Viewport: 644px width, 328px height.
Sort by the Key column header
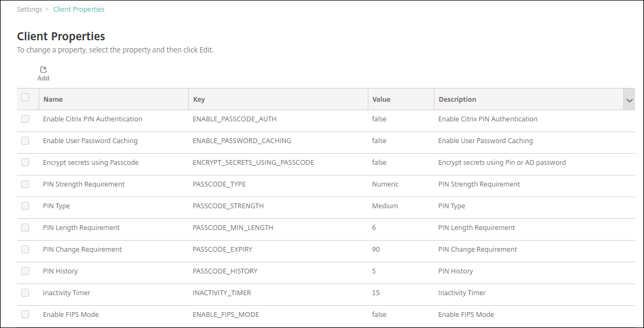(x=199, y=100)
